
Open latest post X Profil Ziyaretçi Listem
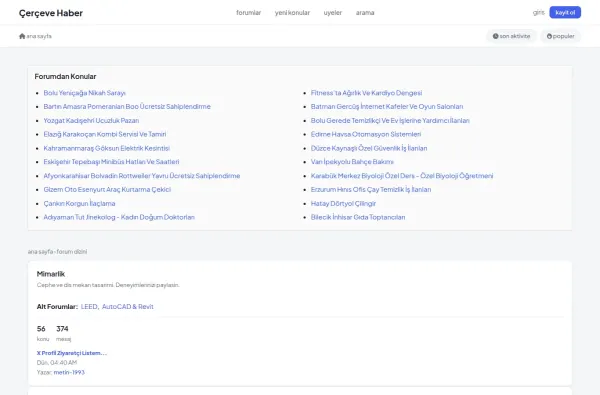[72, 353]
